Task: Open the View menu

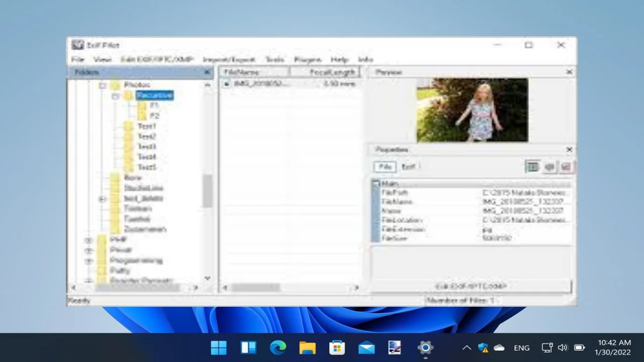Action: [102, 59]
